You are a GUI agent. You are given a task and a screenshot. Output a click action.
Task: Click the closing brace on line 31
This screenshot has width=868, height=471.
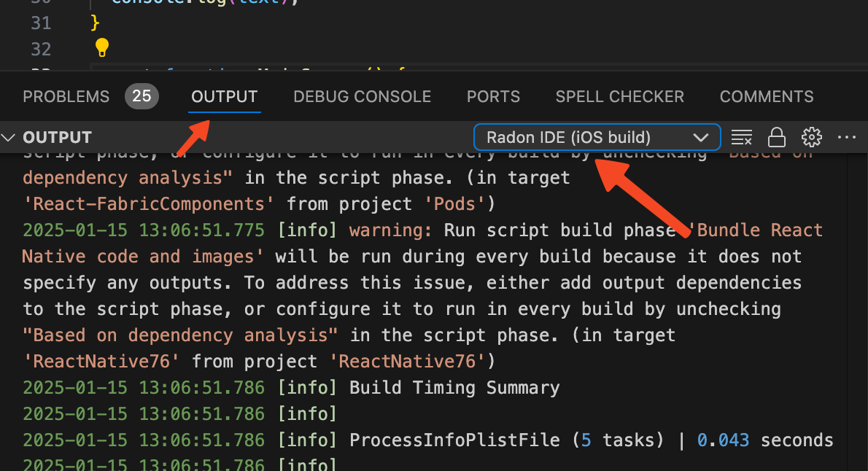pyautogui.click(x=95, y=23)
